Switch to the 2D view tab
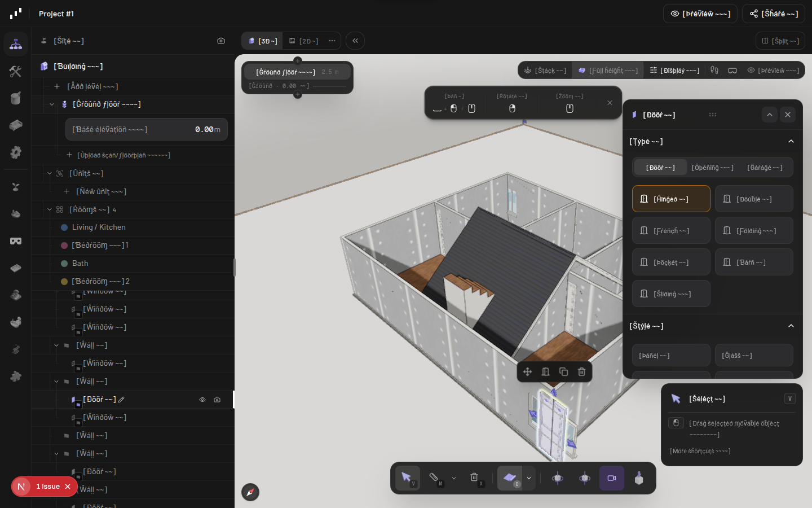 pyautogui.click(x=304, y=41)
